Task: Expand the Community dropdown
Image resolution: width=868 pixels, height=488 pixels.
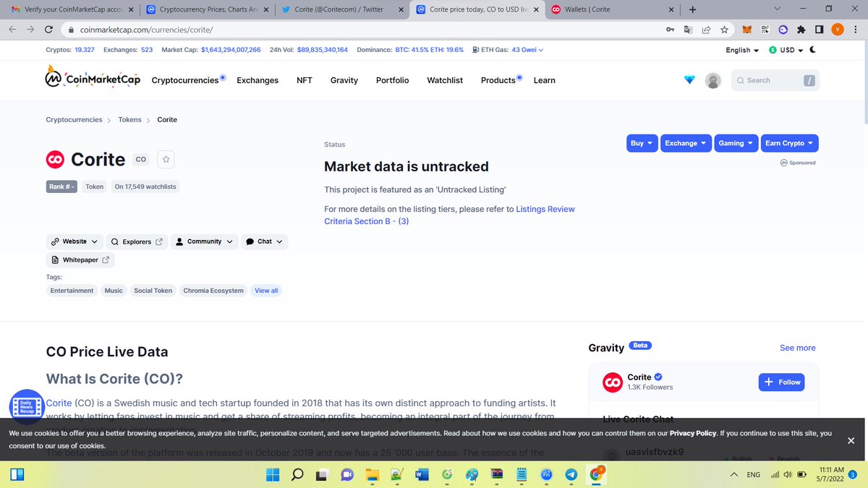Action: click(x=205, y=241)
